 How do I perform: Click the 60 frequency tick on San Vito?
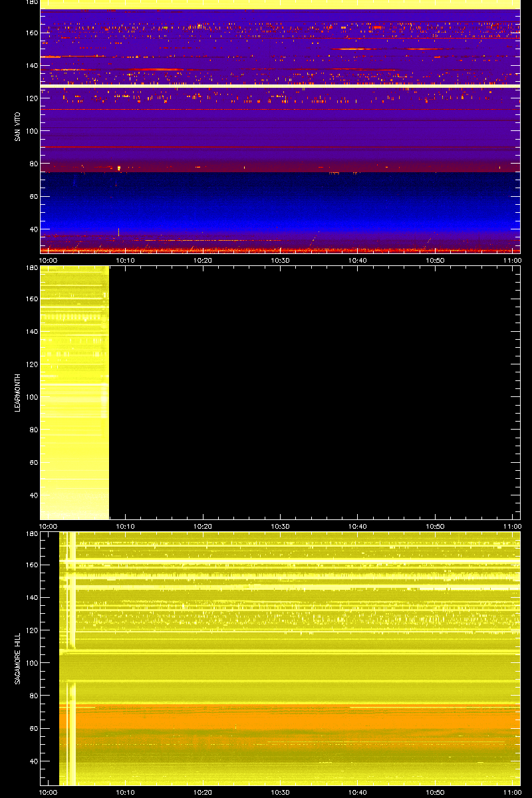click(x=33, y=196)
